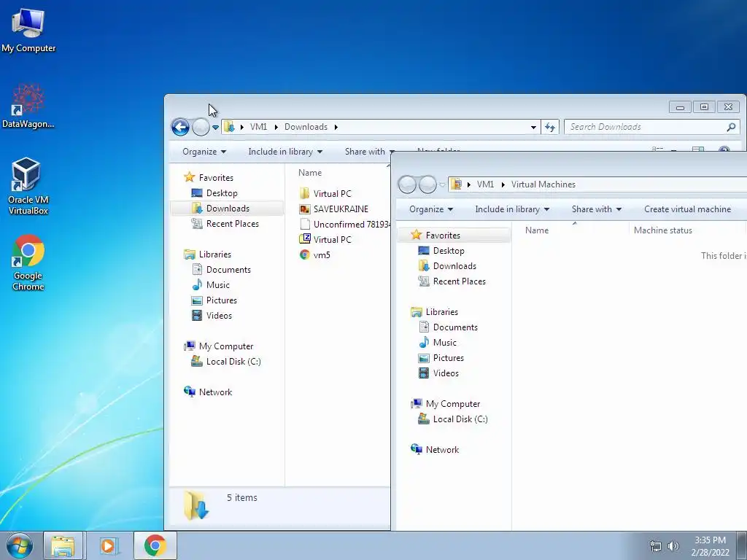Select My Computer in the Downloads window sidebar
This screenshot has height=560, width=747.
pyautogui.click(x=226, y=346)
